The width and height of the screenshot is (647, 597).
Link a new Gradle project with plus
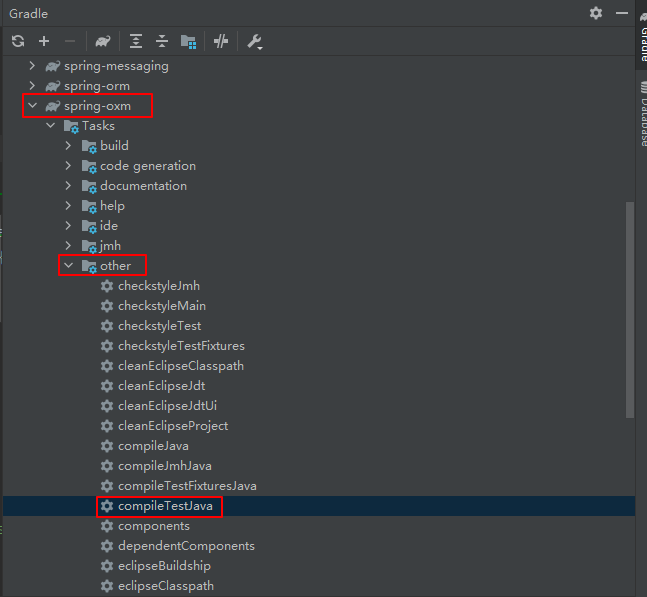point(44,41)
